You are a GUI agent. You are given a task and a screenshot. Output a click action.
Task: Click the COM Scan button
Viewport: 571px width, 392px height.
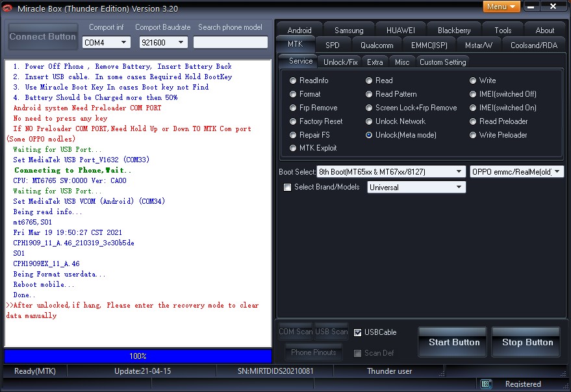296,332
